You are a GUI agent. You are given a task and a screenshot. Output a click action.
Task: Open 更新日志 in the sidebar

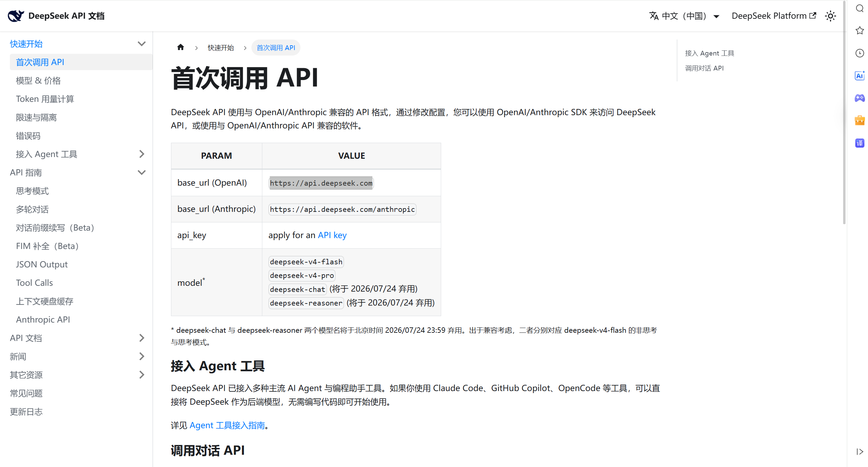pos(26,412)
